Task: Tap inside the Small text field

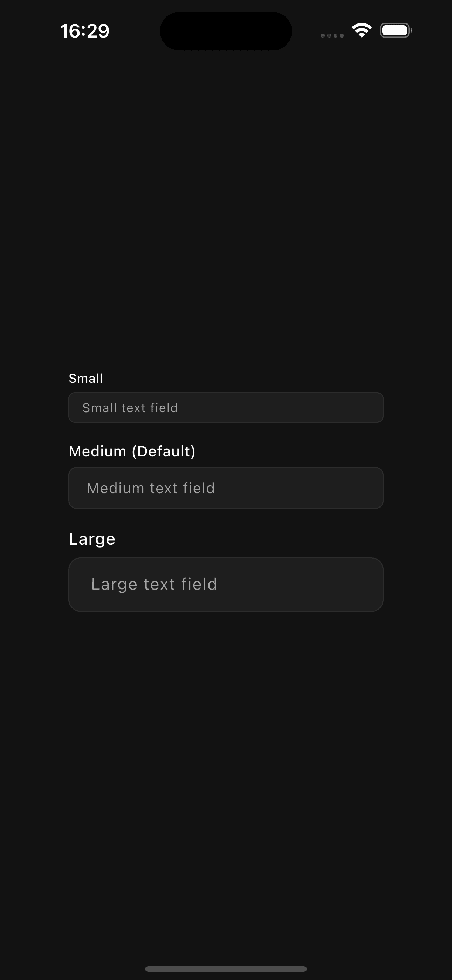Action: click(x=226, y=407)
